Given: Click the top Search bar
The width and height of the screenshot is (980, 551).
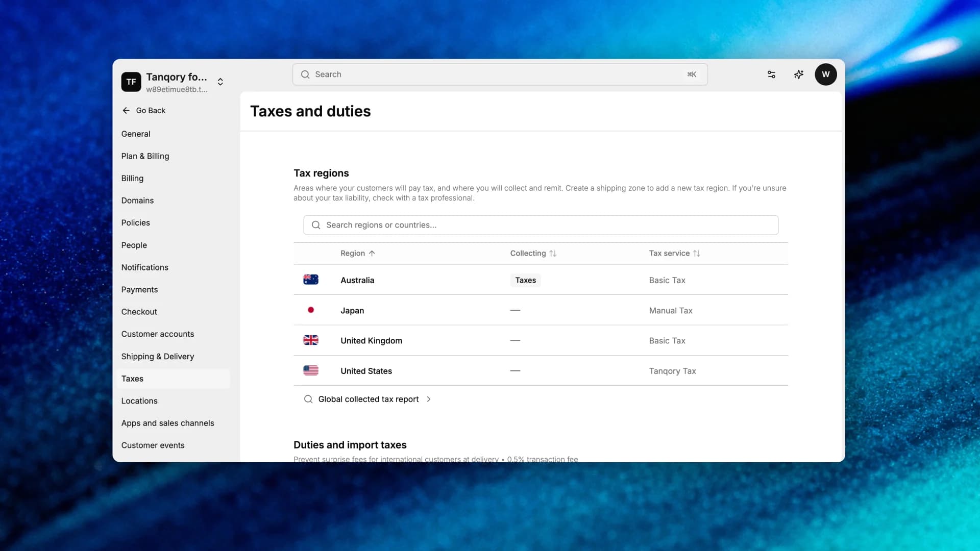Looking at the screenshot, I should [x=500, y=74].
